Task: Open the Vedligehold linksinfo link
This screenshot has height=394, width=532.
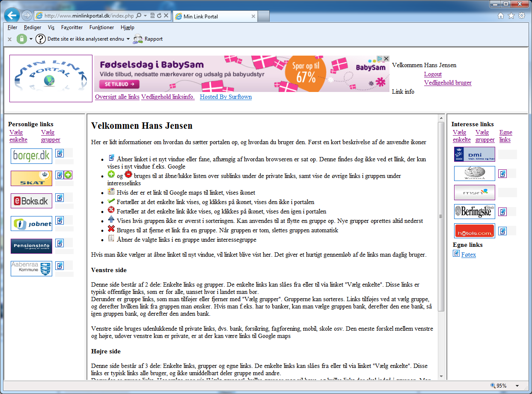Action: [168, 97]
